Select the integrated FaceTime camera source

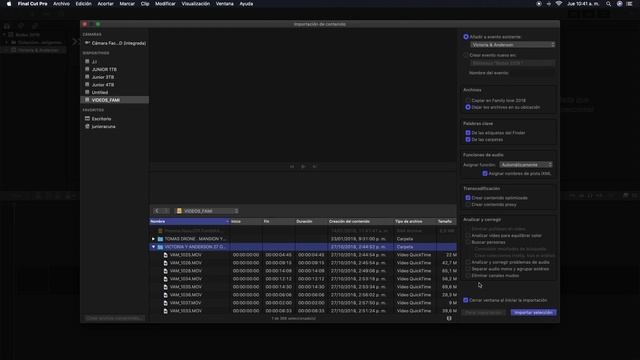click(115, 43)
